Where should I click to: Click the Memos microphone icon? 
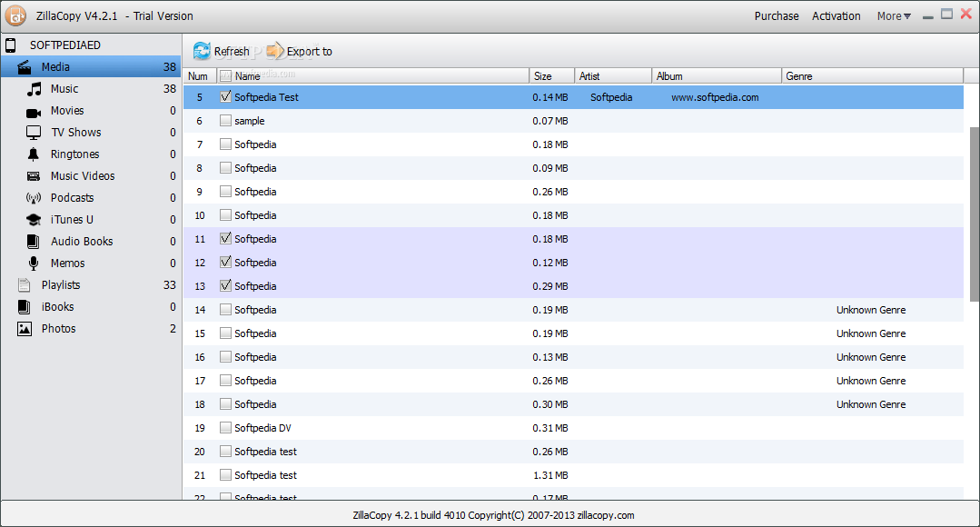pyautogui.click(x=34, y=263)
